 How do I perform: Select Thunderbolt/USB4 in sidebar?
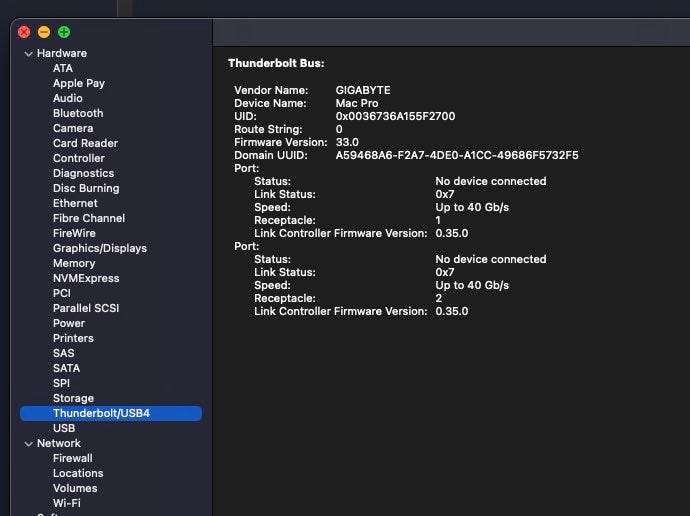pos(101,413)
